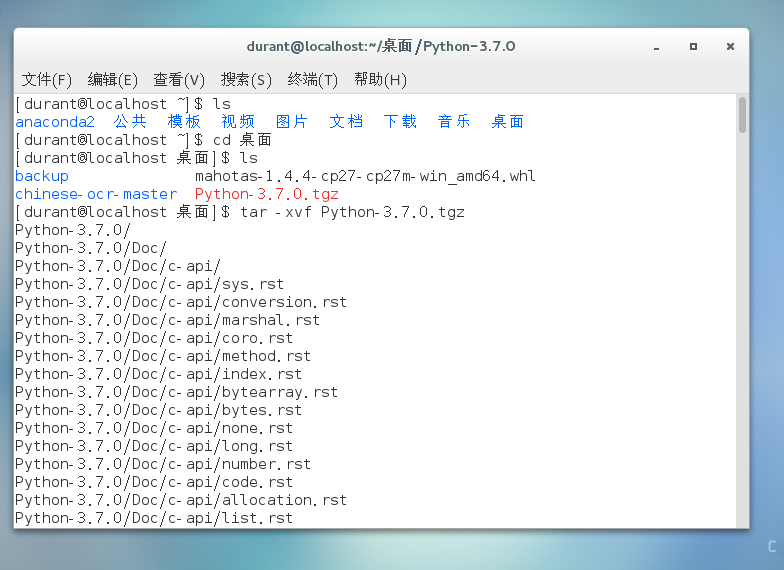The height and width of the screenshot is (570, 784).
Task: Open the 查看(V) menu
Action: (179, 80)
